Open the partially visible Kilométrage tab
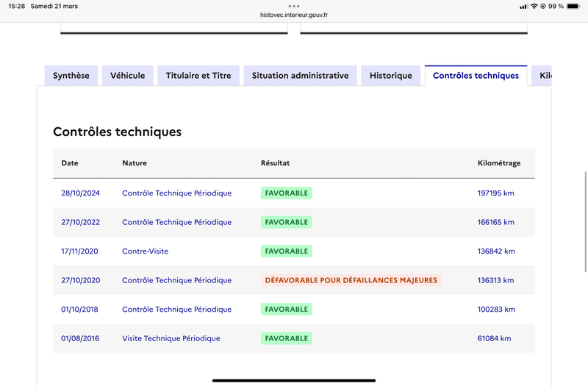Image resolution: width=588 pixels, height=386 pixels. 542,76
